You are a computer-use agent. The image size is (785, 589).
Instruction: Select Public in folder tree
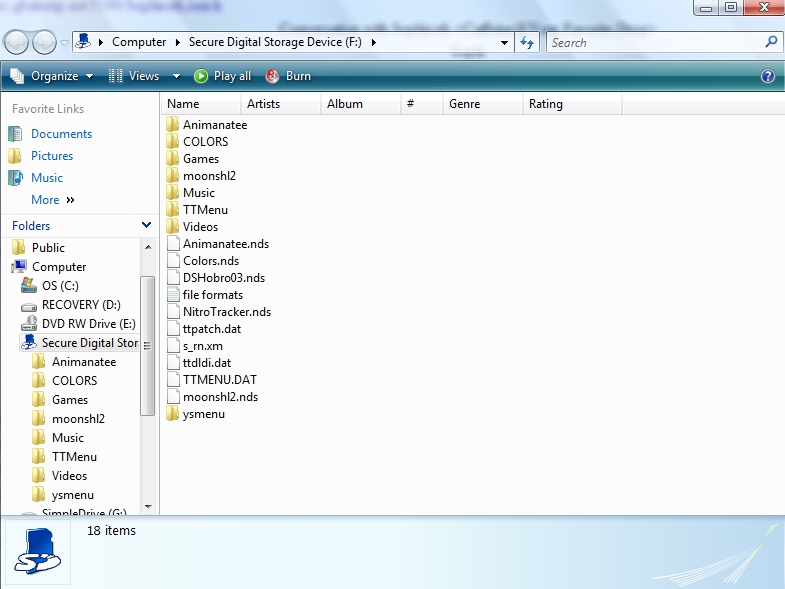pyautogui.click(x=48, y=248)
